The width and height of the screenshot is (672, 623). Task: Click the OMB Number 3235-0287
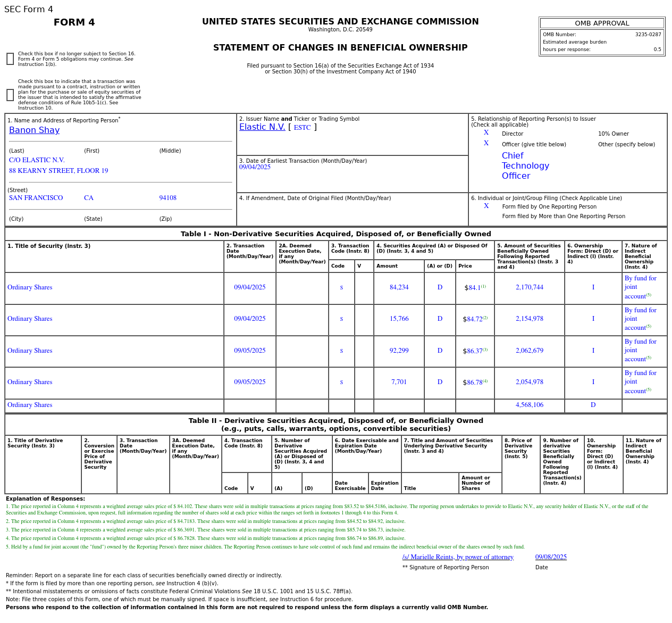pos(648,35)
